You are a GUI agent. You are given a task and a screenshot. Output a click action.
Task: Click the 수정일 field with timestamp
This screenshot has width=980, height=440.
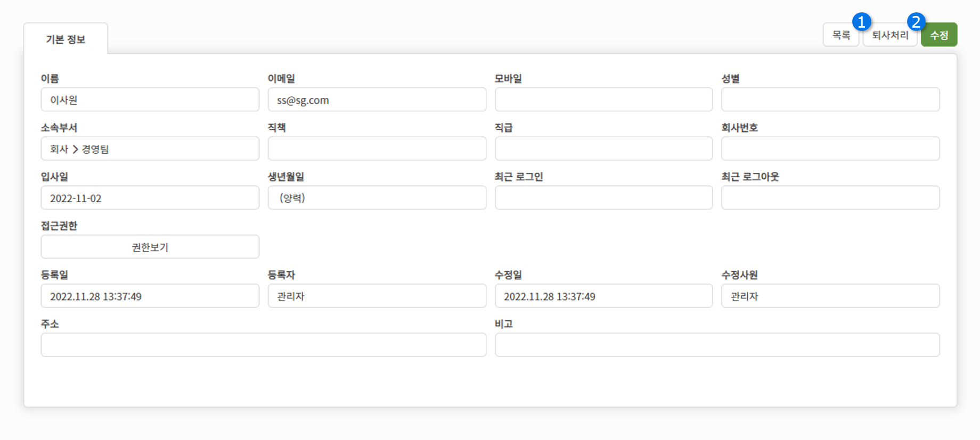[x=604, y=296]
